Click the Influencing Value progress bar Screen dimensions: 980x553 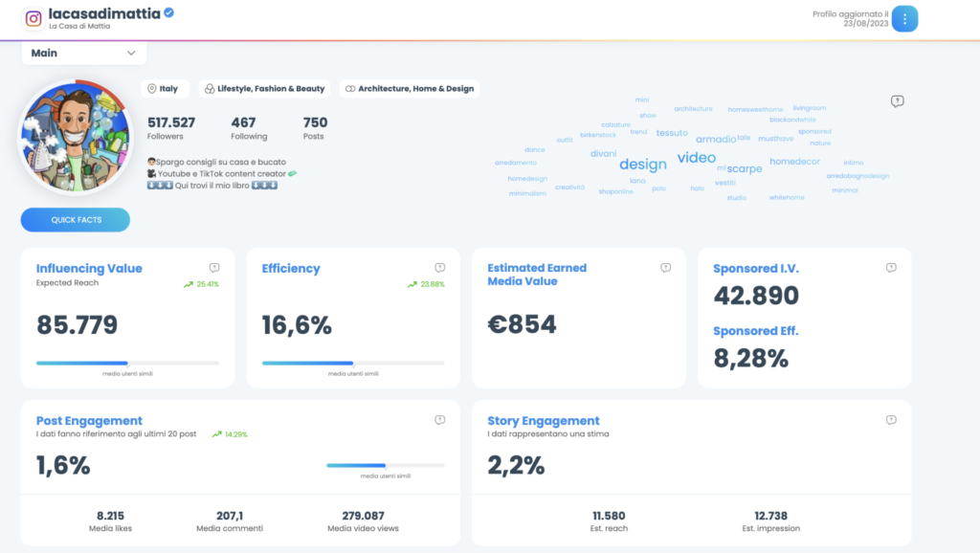127,363
